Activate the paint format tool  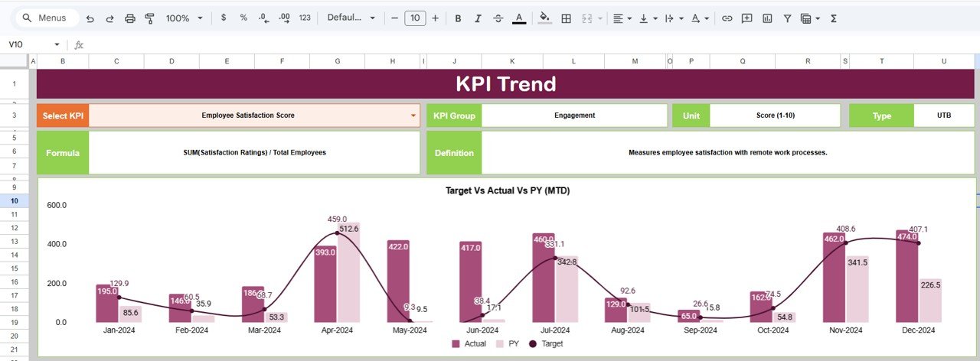click(x=149, y=18)
